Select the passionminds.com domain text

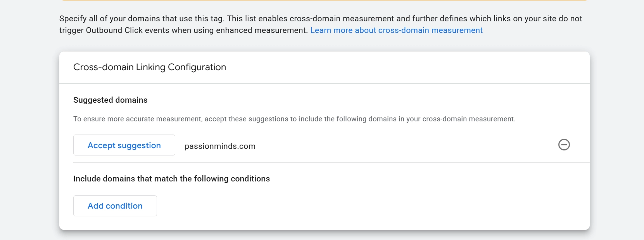click(x=220, y=146)
